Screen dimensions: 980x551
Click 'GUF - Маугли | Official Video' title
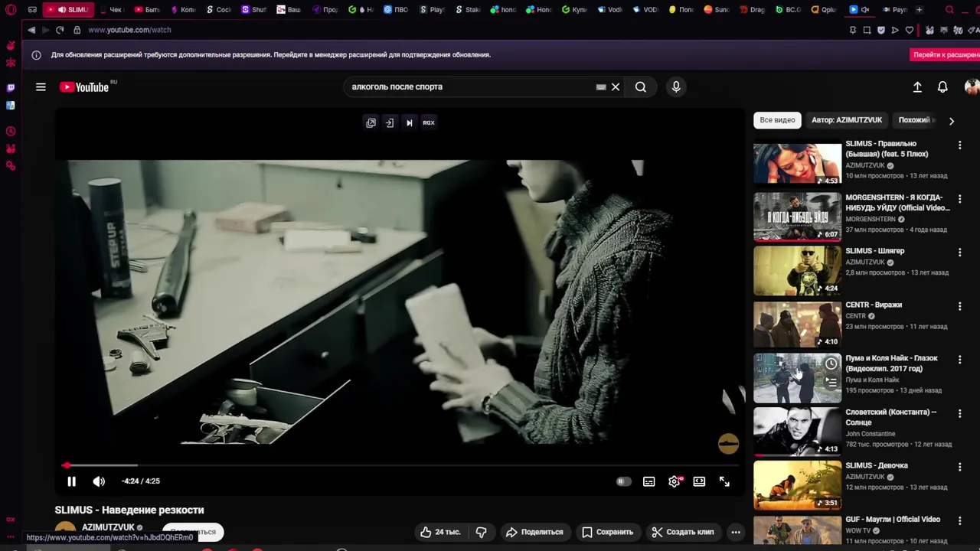pos(893,519)
